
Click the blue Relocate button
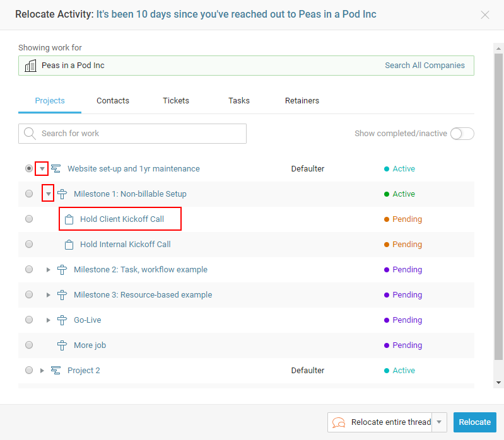tap(474, 422)
